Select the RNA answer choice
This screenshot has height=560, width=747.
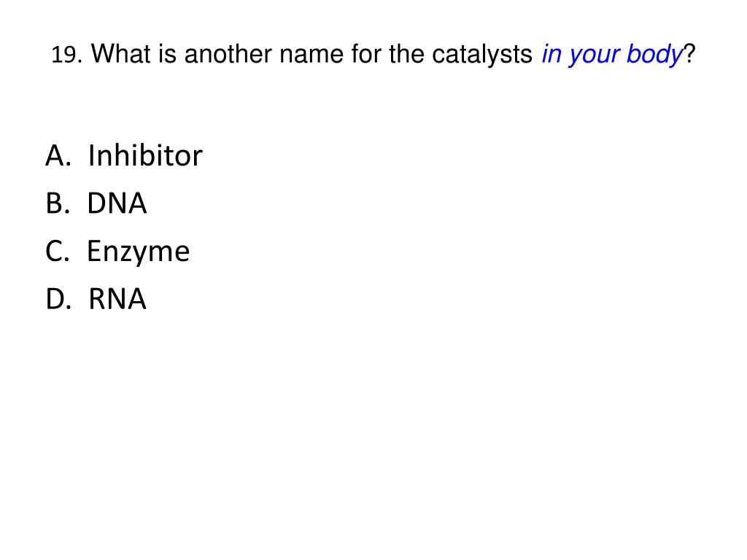(117, 299)
